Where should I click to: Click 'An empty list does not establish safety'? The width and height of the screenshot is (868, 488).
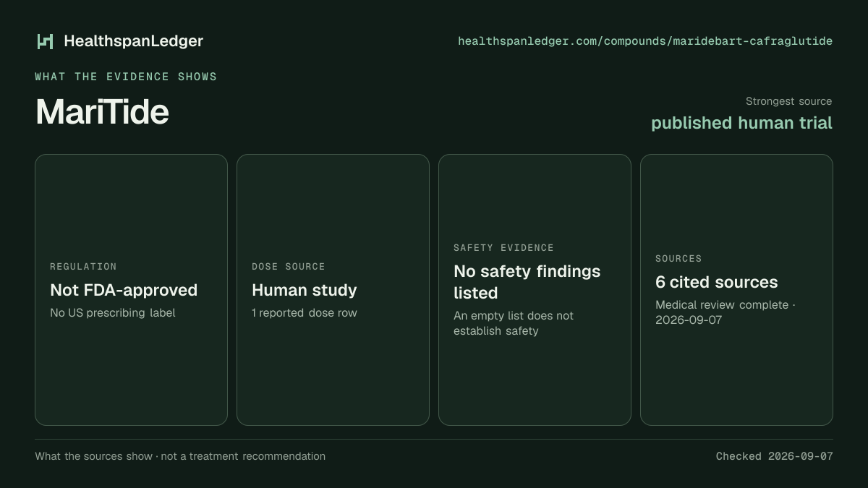pyautogui.click(x=514, y=323)
